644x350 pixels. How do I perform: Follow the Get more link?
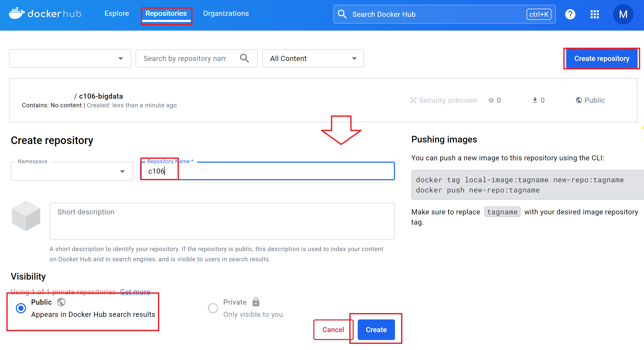[135, 292]
